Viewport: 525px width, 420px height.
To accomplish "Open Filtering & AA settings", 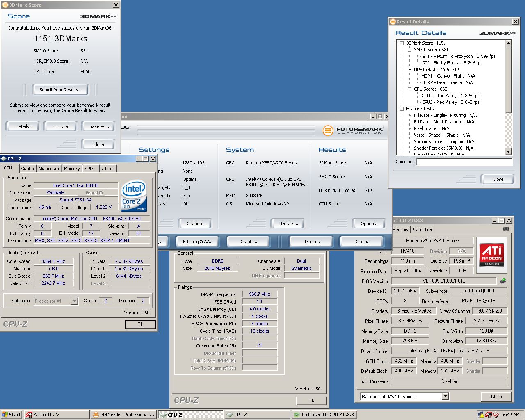I will 198,242.
